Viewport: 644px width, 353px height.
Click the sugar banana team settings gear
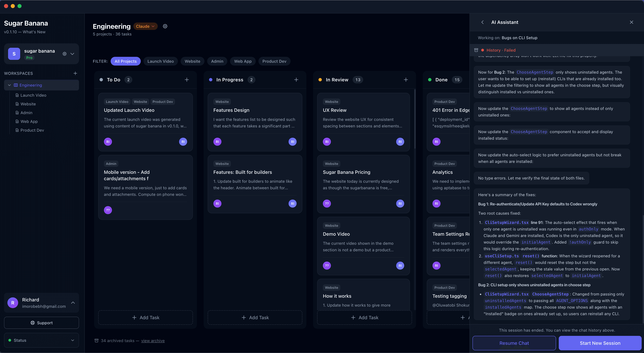[x=65, y=54]
